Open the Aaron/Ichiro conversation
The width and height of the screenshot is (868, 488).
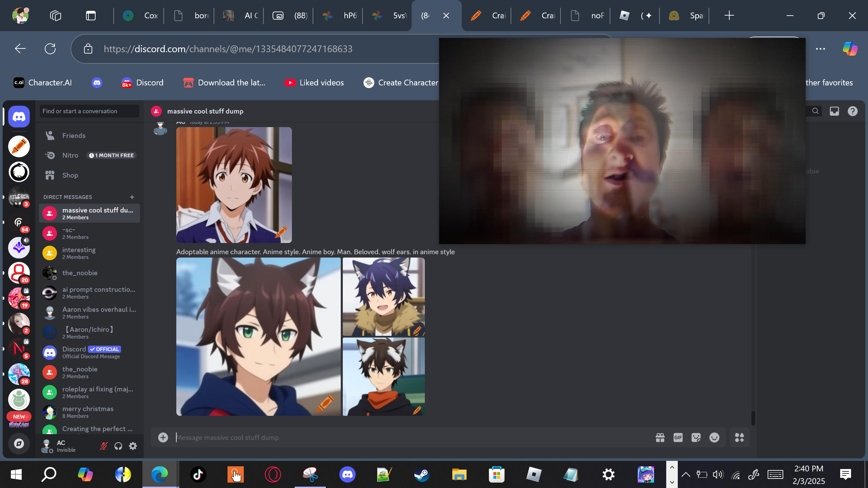pos(90,333)
